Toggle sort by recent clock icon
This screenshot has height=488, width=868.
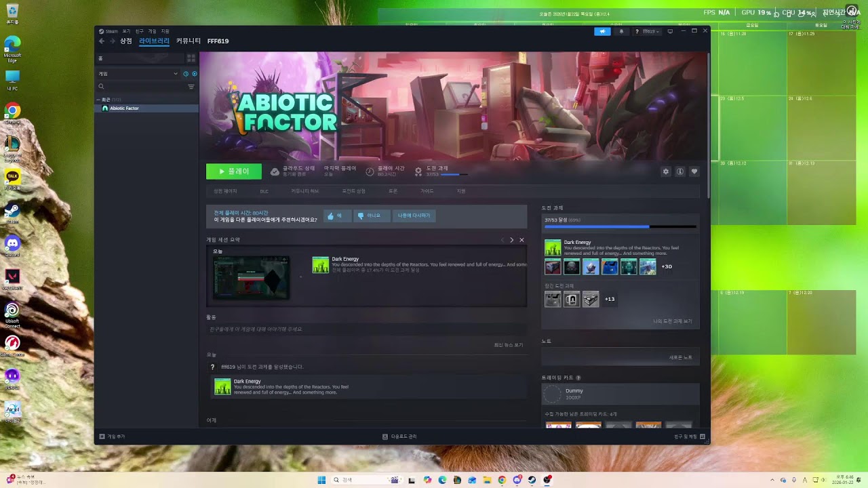186,74
